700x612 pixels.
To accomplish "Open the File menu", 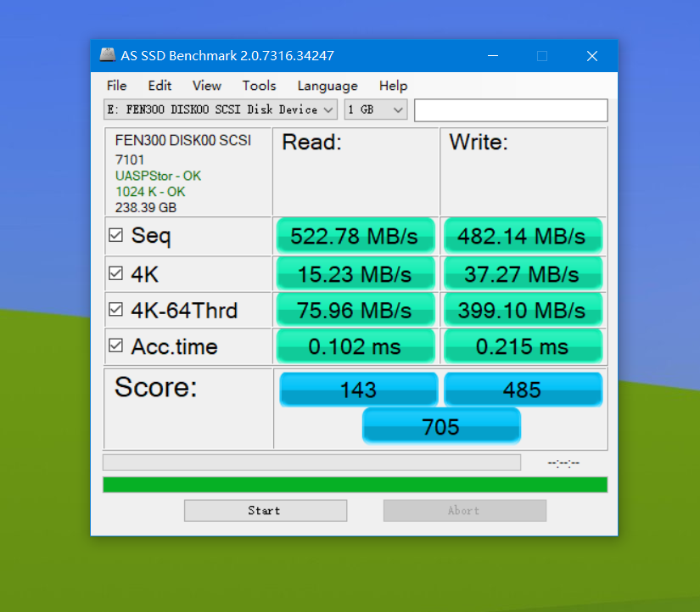I will [116, 86].
